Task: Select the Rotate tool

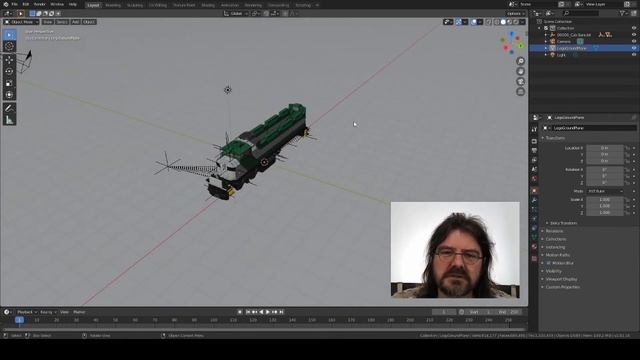Action: (x=9, y=71)
